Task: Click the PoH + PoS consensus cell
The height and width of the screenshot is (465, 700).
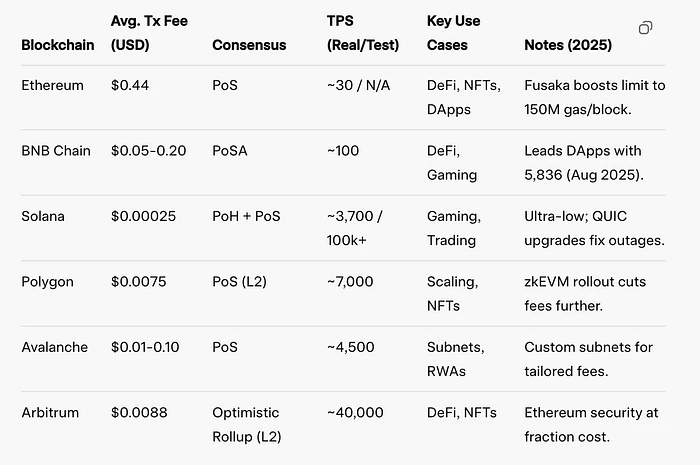Action: pos(249,217)
